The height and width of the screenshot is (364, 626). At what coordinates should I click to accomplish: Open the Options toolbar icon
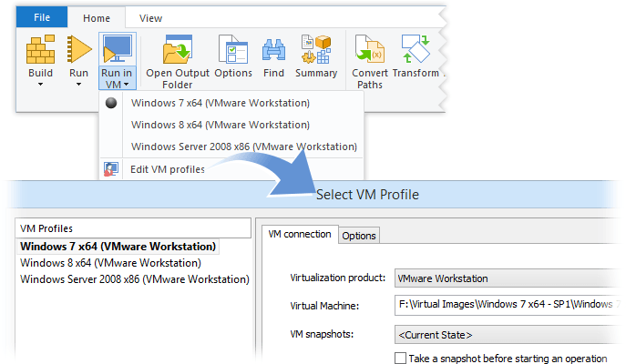(233, 49)
